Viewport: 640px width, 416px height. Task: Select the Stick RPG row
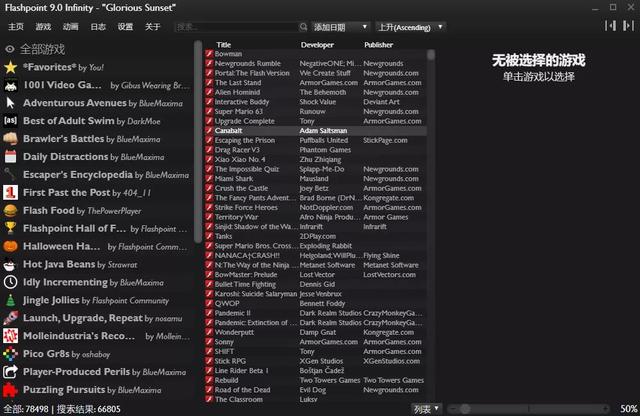click(316, 361)
